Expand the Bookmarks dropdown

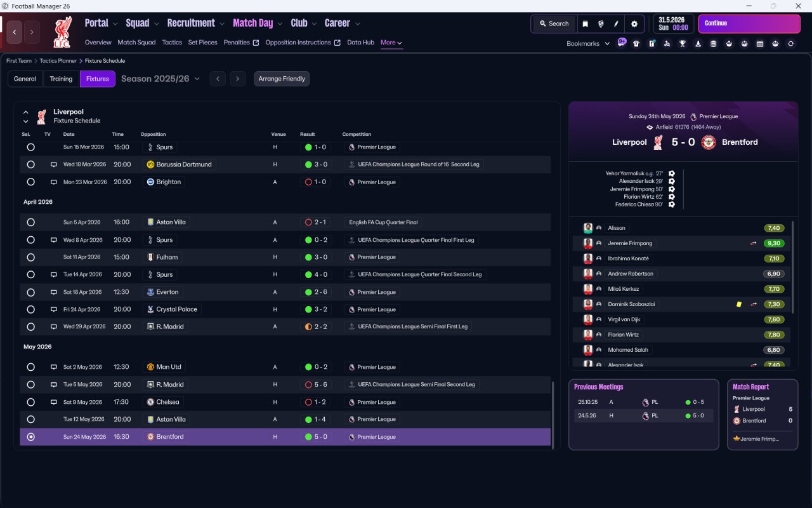pyautogui.click(x=588, y=43)
